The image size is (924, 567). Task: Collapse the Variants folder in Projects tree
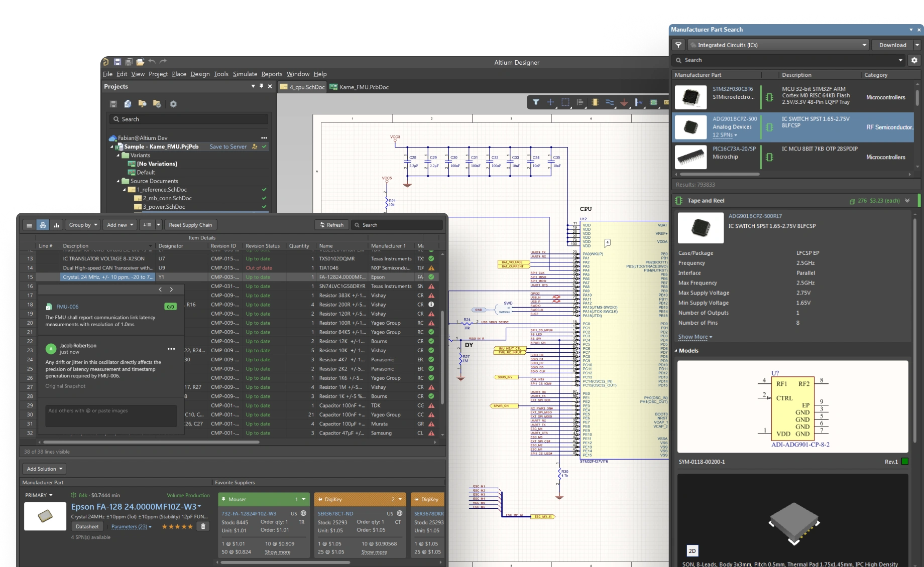(x=119, y=156)
